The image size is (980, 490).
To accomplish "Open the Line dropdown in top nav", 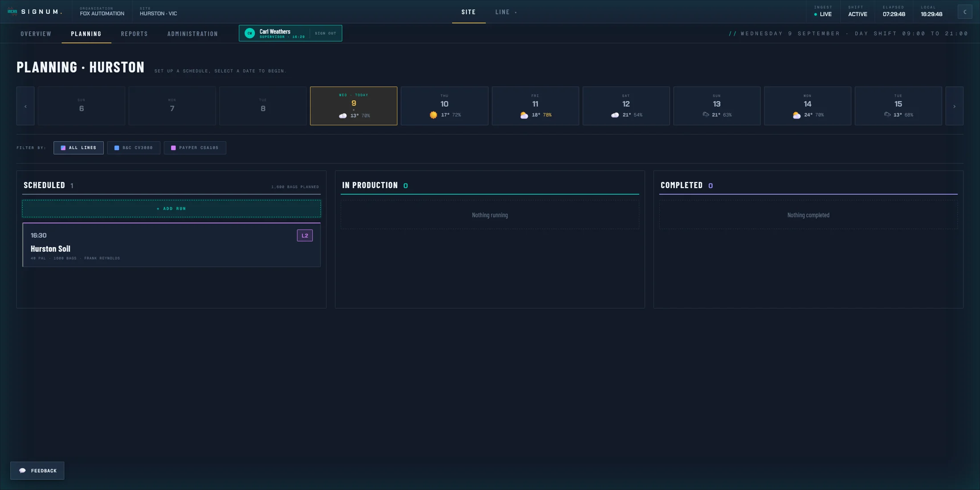I will coord(506,12).
